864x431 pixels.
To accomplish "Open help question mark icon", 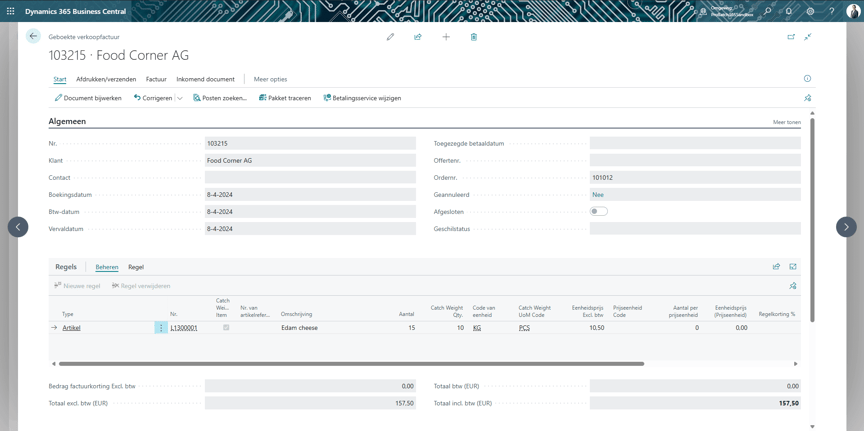I will [831, 11].
